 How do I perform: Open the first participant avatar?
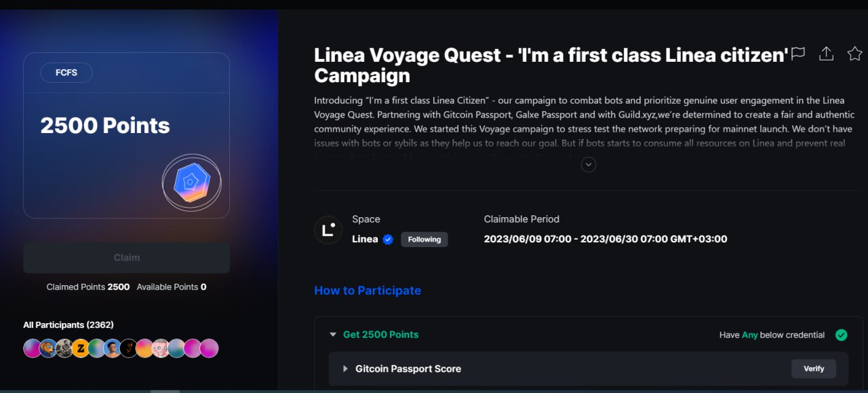pyautogui.click(x=32, y=348)
